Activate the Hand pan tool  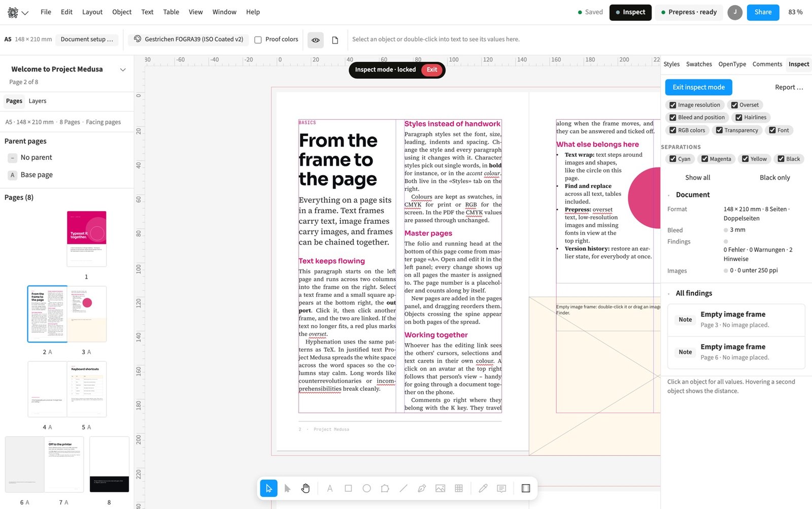(x=306, y=488)
